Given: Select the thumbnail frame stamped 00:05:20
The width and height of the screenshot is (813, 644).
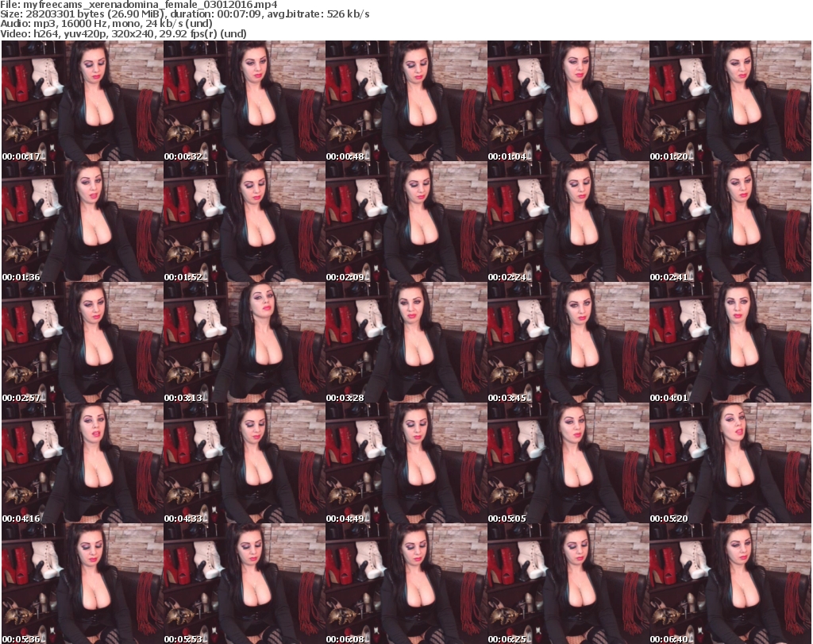Looking at the screenshot, I should 730,464.
